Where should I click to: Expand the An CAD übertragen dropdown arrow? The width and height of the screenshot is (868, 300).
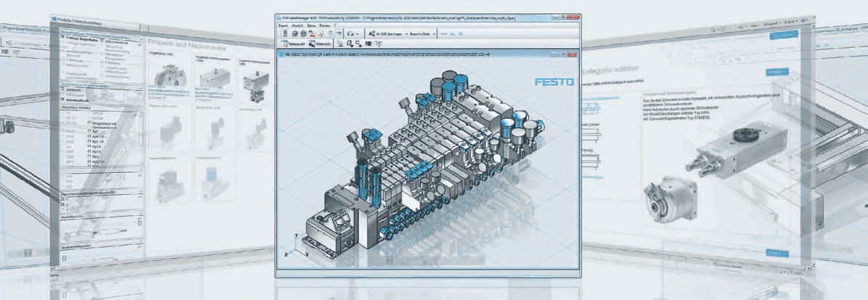pos(406,34)
